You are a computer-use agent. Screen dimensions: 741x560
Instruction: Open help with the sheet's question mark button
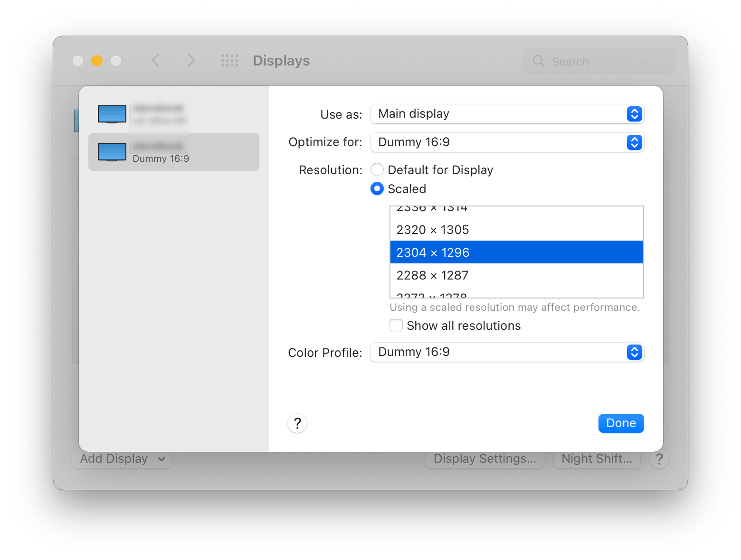pyautogui.click(x=297, y=423)
